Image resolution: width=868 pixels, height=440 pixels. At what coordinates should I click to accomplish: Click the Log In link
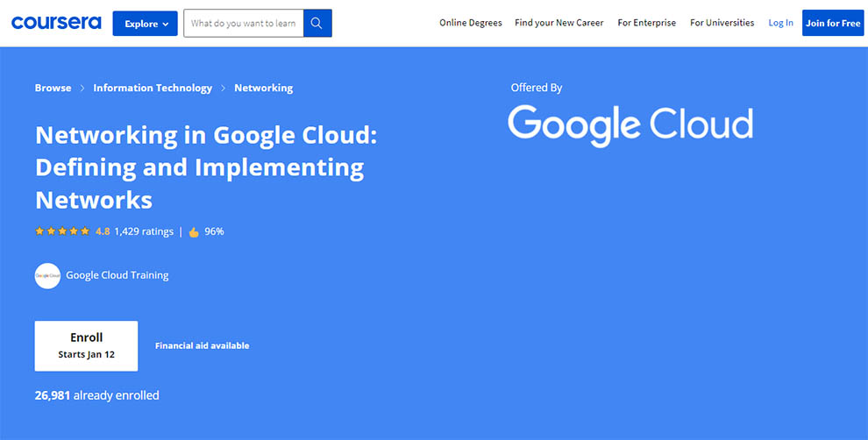780,23
